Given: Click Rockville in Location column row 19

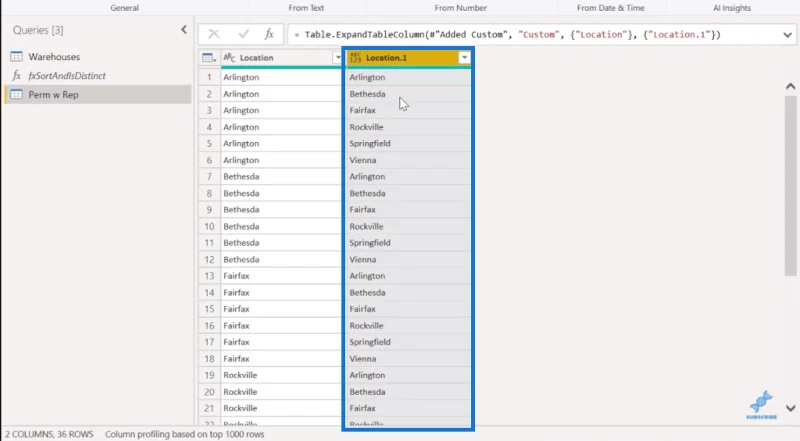Looking at the screenshot, I should (x=240, y=375).
